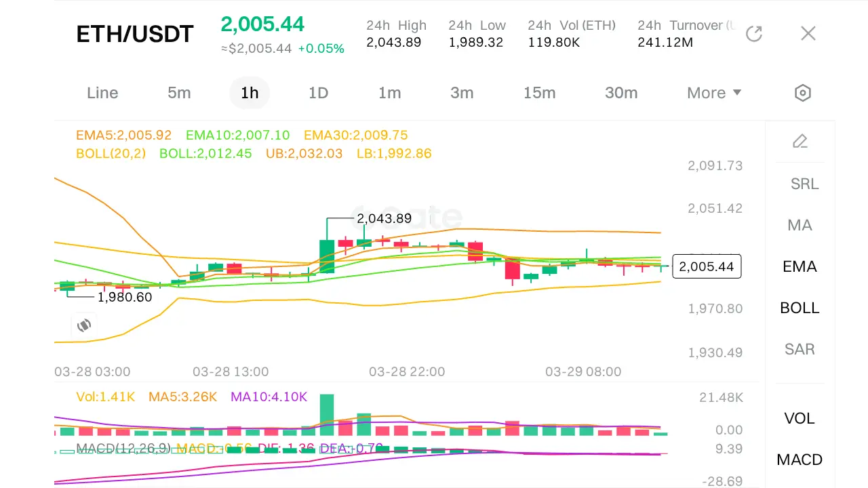Toggle the EMA indicator
This screenshot has height=488, width=868.
click(x=800, y=266)
